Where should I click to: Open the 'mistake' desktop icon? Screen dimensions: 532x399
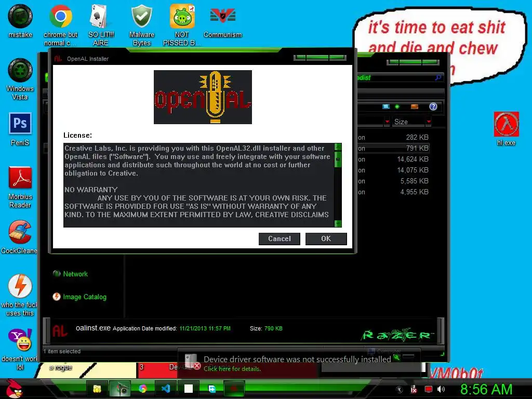(x=20, y=20)
